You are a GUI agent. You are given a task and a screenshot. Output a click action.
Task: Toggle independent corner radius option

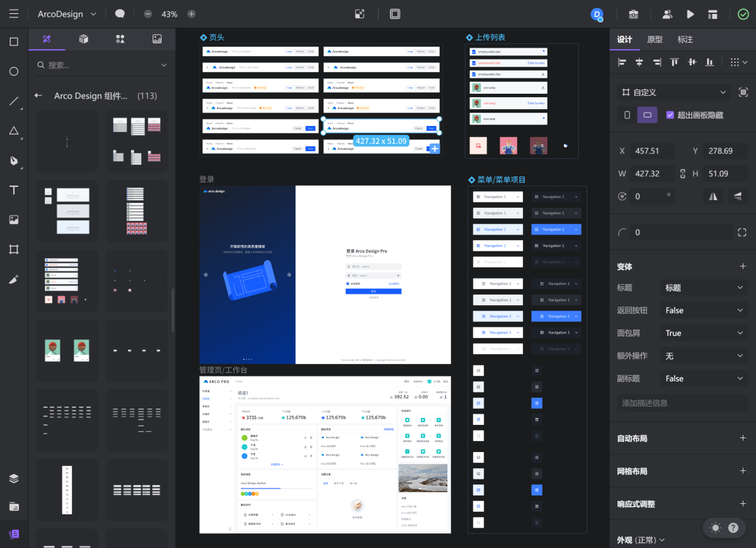[x=742, y=232]
